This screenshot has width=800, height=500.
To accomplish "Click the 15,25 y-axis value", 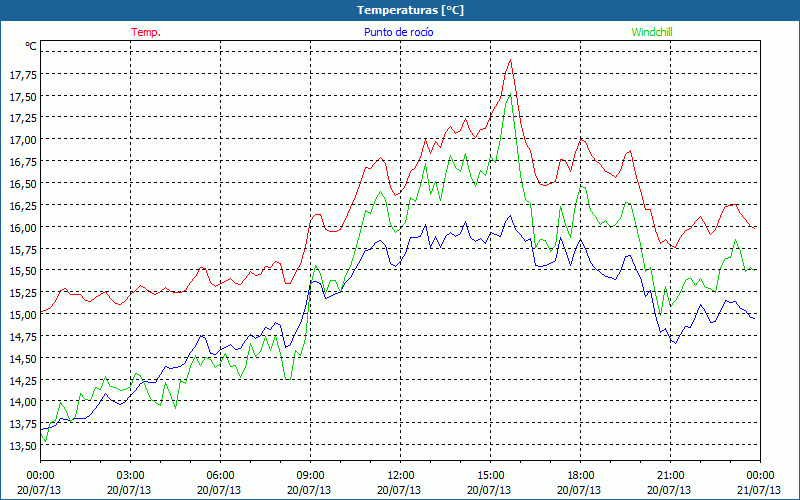I will 23,292.
